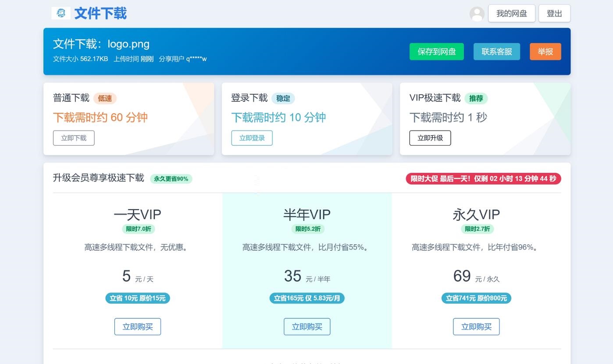Contact support via 联系客服
This screenshot has height=364, width=613.
click(497, 52)
